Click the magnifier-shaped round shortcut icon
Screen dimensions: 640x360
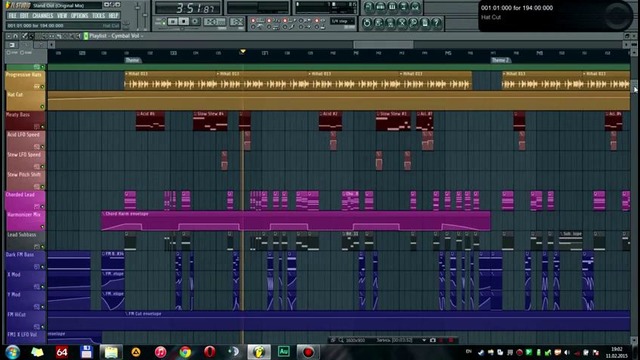click(x=413, y=23)
